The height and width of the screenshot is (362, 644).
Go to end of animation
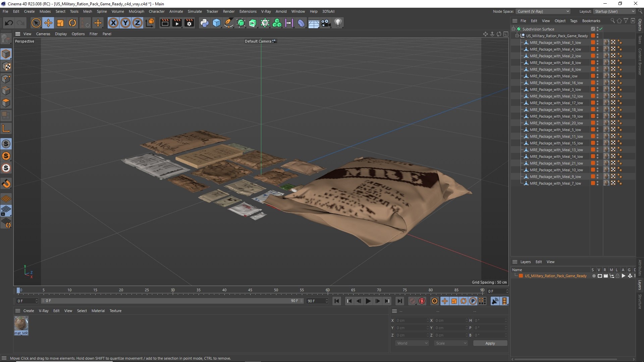399,301
